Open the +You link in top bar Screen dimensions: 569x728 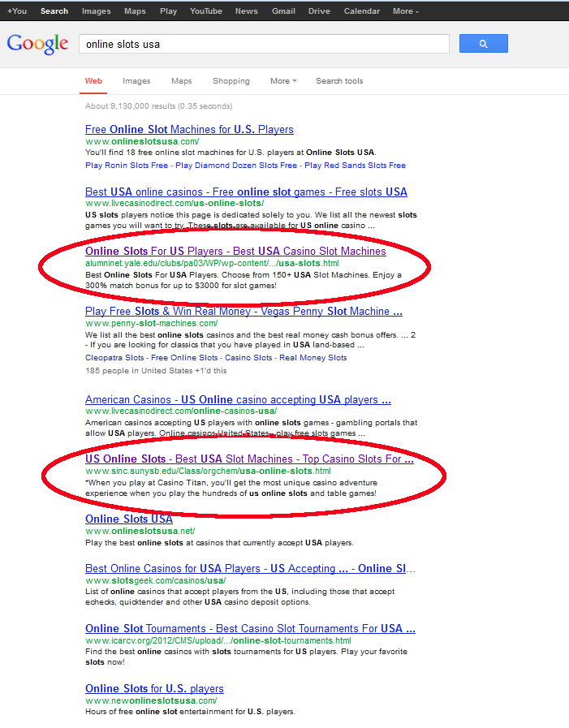tap(17, 11)
